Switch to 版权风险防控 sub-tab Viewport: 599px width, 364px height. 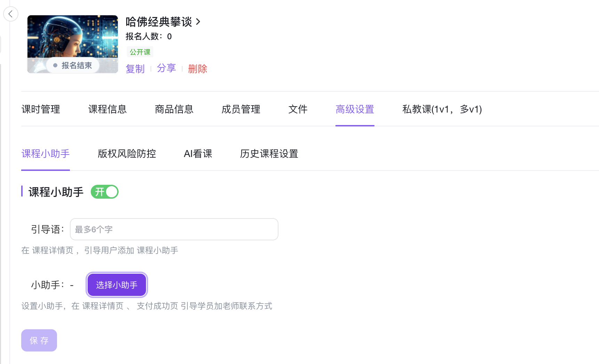coord(127,154)
